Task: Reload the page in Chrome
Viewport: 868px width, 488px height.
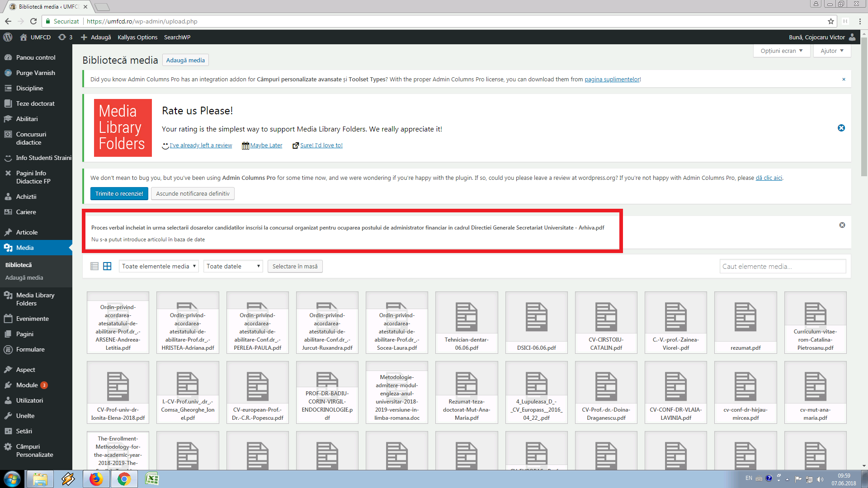Action: point(33,21)
